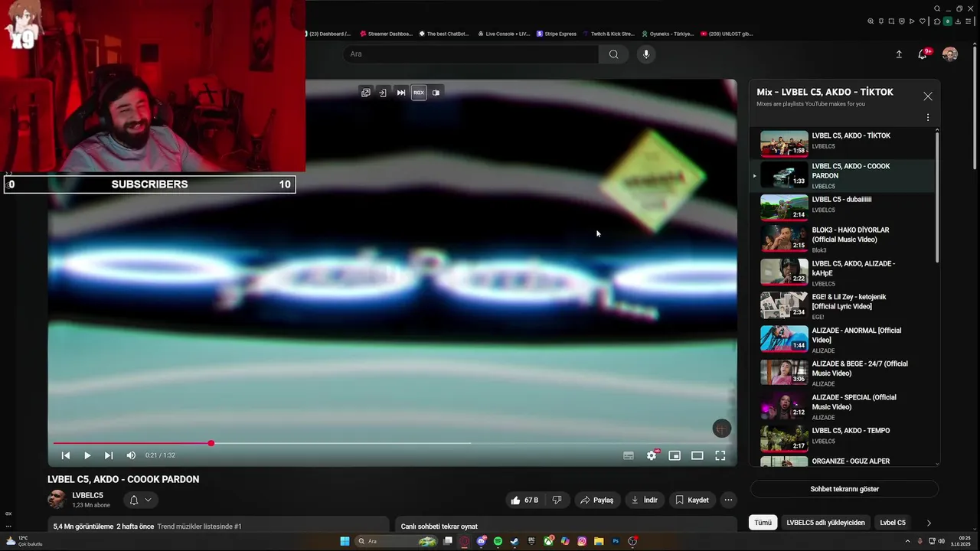
Task: Open video settings gear
Action: click(652, 455)
